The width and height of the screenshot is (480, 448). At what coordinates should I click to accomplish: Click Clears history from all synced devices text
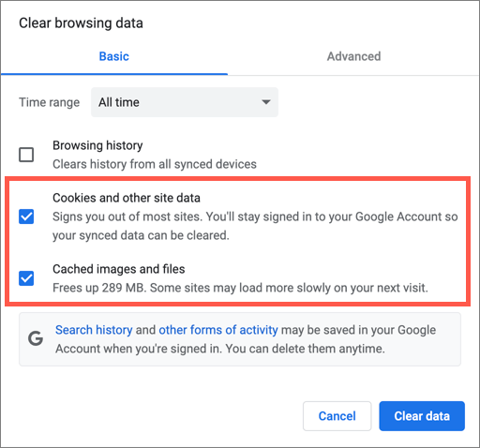tap(155, 164)
